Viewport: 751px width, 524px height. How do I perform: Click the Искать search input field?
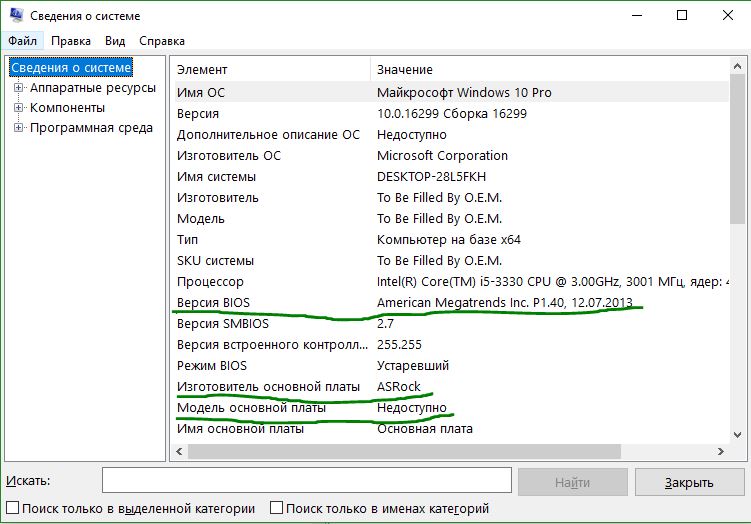[307, 480]
